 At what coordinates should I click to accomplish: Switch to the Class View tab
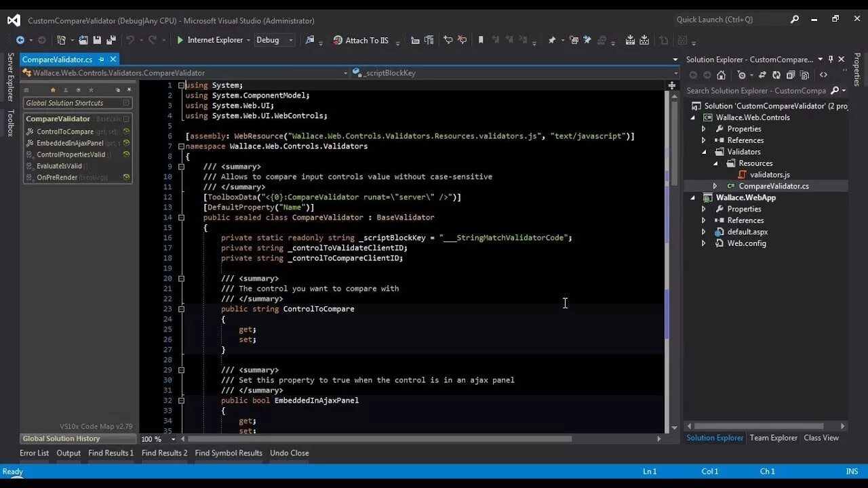coord(821,438)
